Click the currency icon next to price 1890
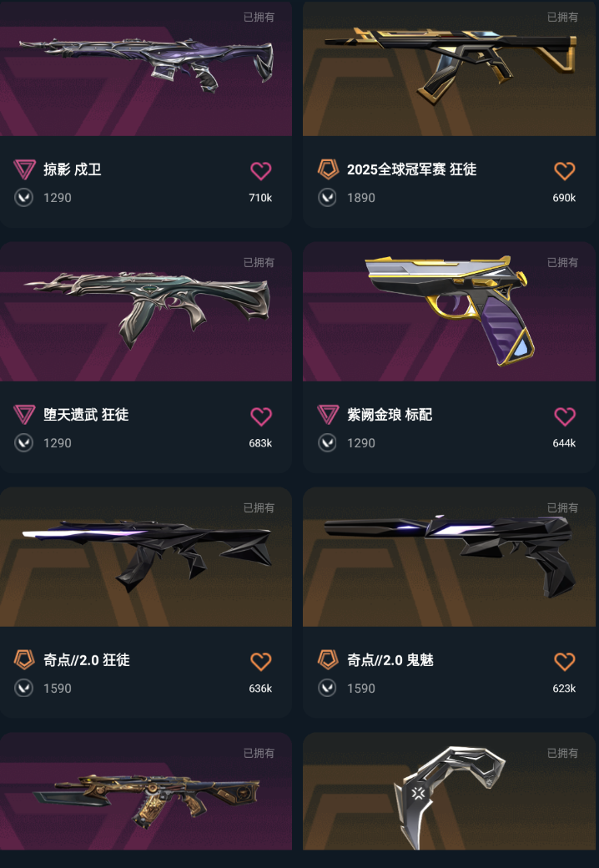Image resolution: width=599 pixels, height=868 pixels. pos(327,198)
